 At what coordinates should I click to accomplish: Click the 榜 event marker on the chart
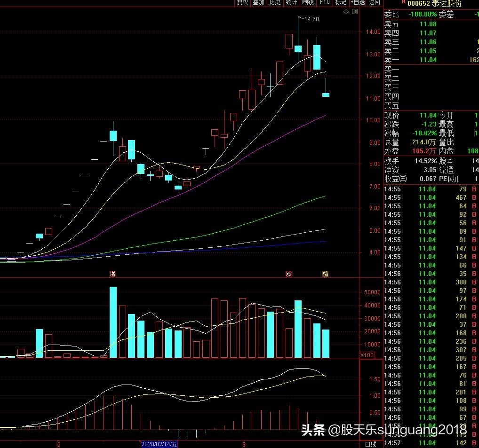(x=325, y=274)
